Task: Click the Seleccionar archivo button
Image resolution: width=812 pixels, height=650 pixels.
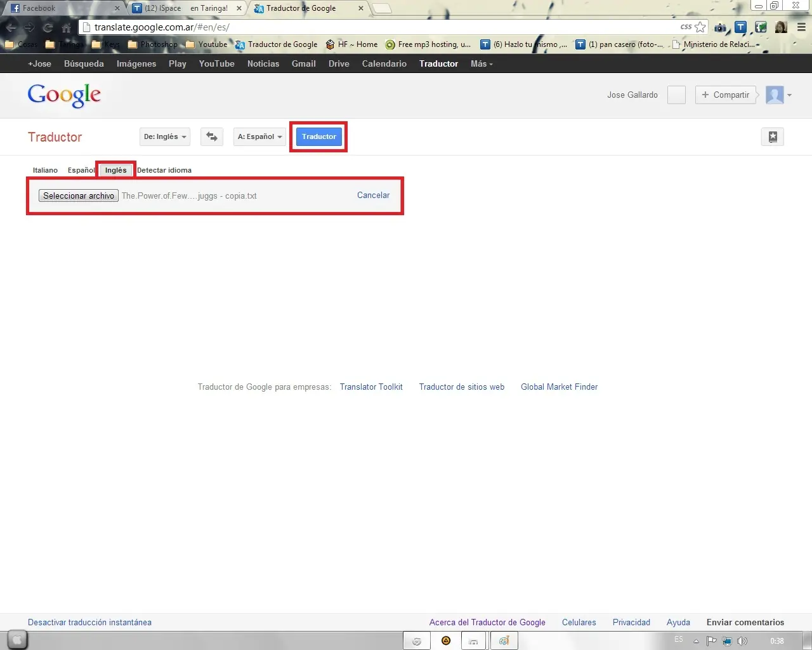Action: 79,196
